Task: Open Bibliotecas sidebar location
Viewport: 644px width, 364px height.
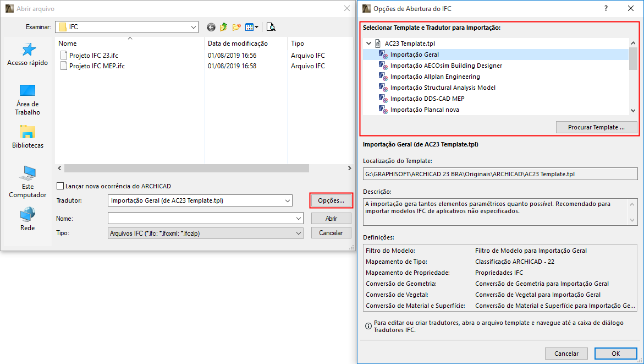Action: coord(27,137)
